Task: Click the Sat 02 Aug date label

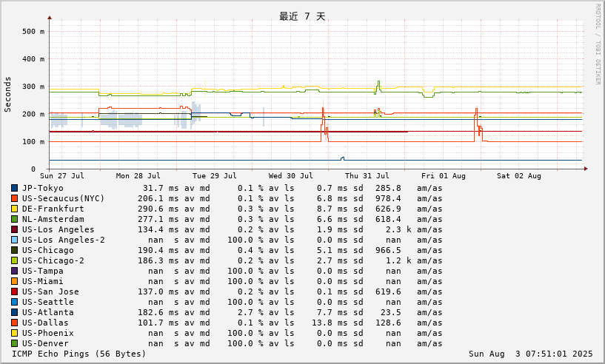Action: click(519, 176)
